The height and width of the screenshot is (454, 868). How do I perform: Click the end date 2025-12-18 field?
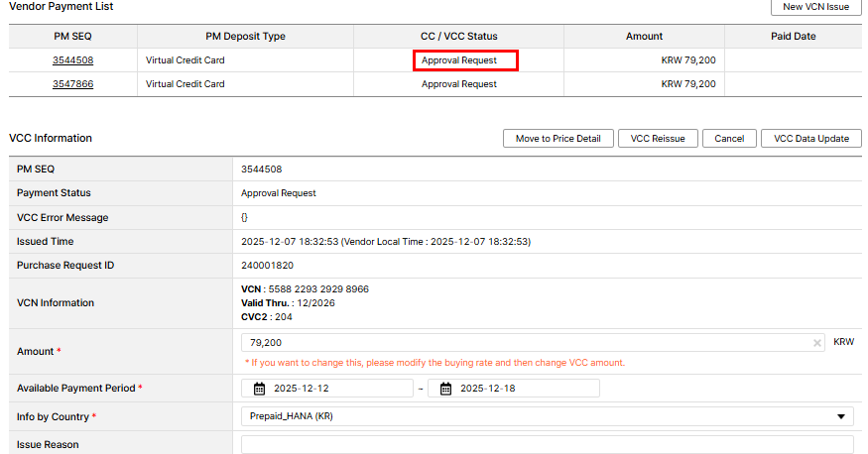click(524, 389)
